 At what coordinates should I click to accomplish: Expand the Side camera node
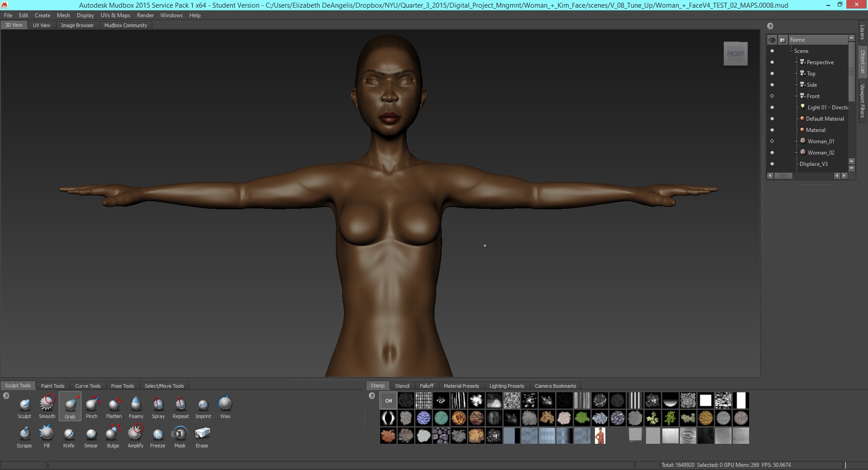[797, 85]
